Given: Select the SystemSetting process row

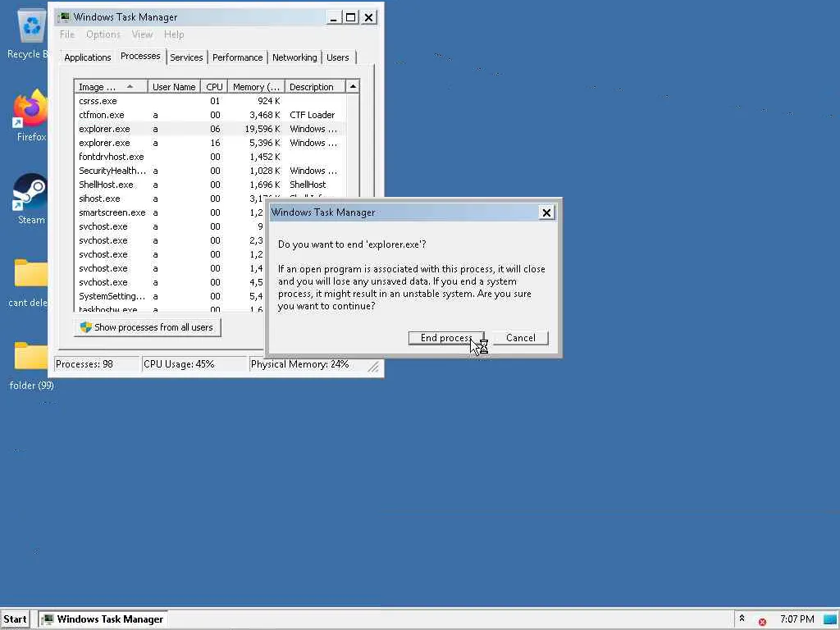Looking at the screenshot, I should pyautogui.click(x=171, y=295).
